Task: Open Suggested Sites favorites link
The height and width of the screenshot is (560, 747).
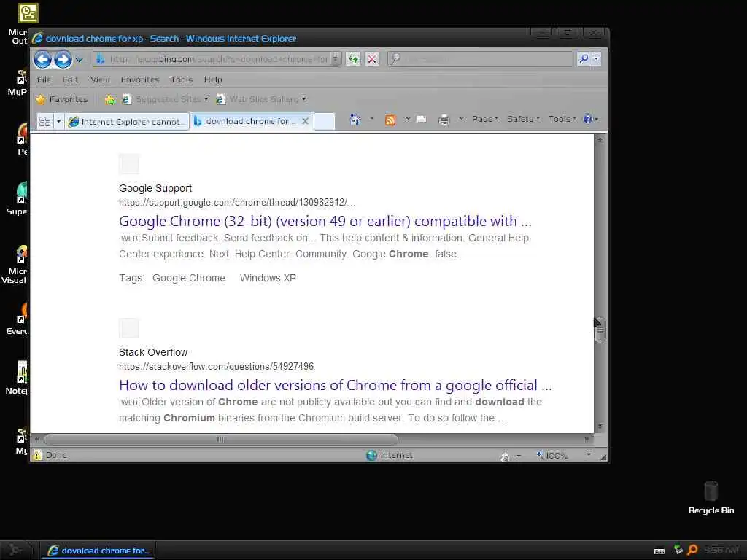Action: pos(165,99)
